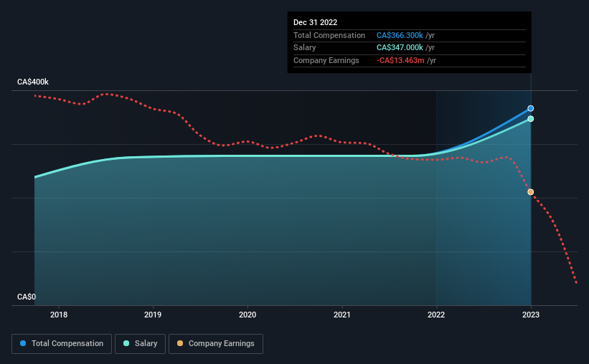Click the 2018 x-axis label

click(x=59, y=315)
